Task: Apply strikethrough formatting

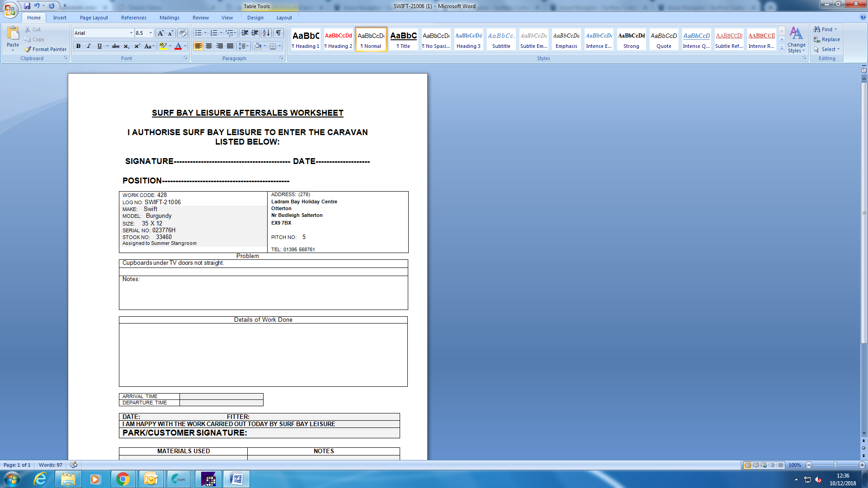Action: [116, 46]
